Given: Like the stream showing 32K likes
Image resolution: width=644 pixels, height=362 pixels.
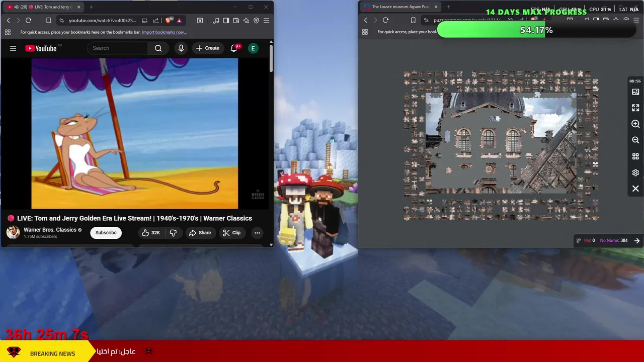Looking at the screenshot, I should tap(150, 233).
